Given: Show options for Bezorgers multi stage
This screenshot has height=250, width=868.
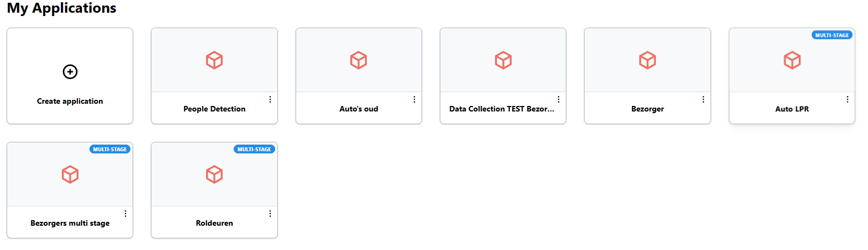Looking at the screenshot, I should click(125, 214).
